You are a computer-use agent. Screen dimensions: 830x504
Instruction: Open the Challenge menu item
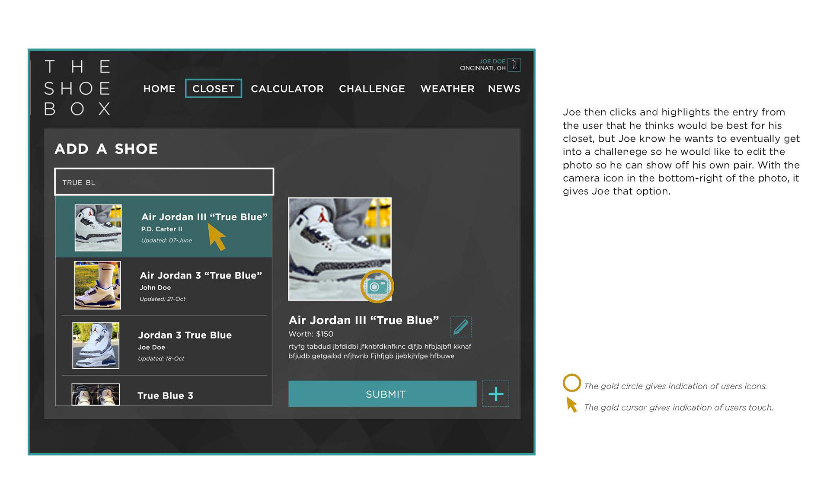[372, 89]
